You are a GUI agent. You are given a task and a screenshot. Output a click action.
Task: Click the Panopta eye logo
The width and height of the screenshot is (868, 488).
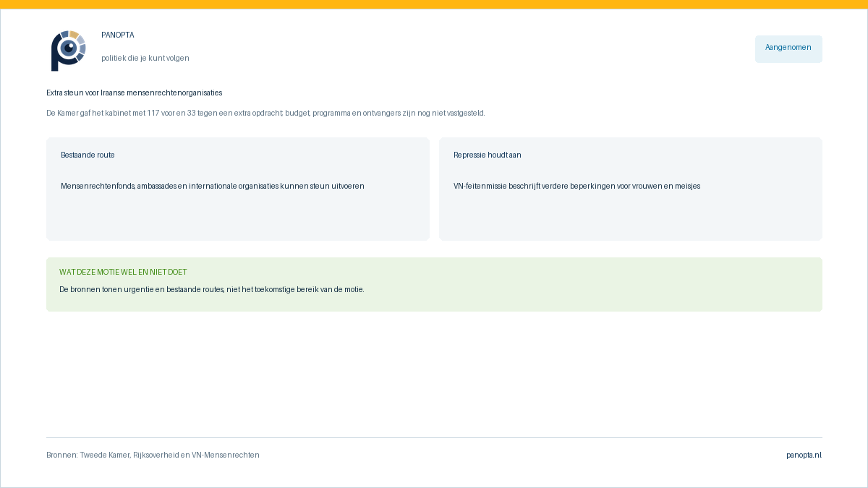click(x=69, y=51)
